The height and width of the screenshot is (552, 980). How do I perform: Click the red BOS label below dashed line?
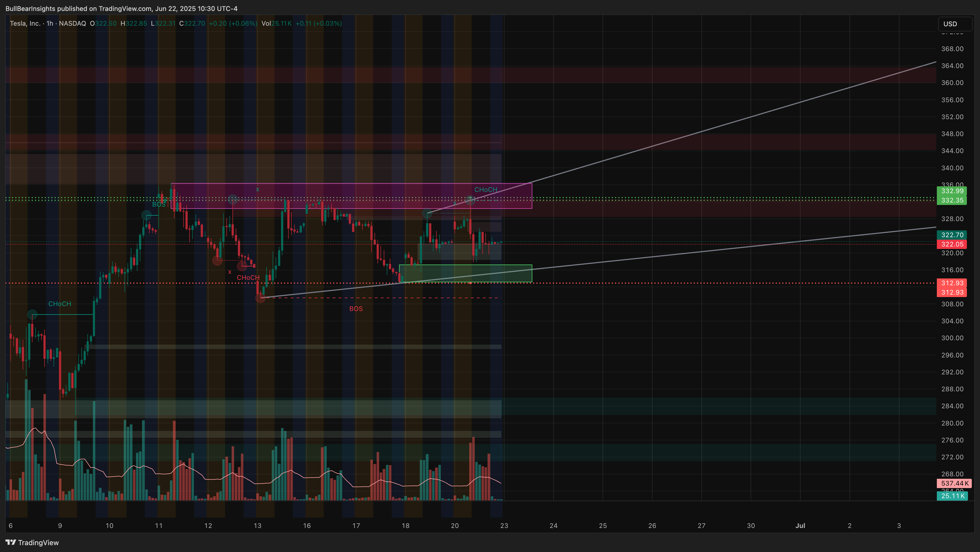coord(356,309)
